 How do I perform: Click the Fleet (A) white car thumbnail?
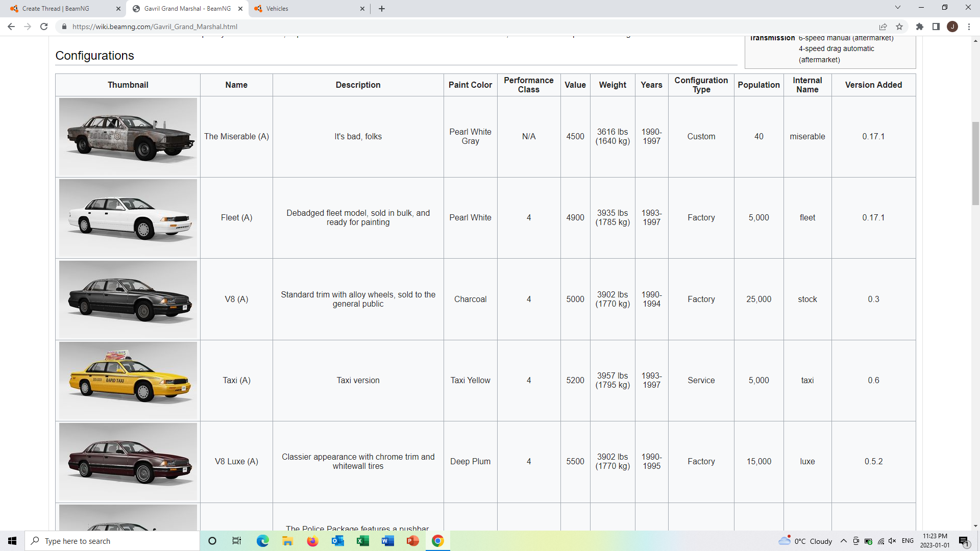[x=128, y=218]
